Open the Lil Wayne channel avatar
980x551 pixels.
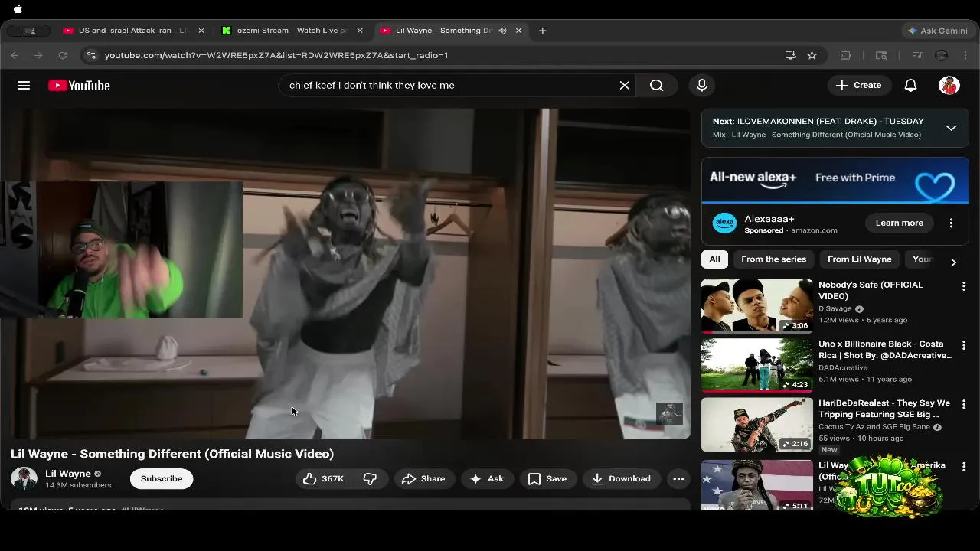tap(24, 478)
